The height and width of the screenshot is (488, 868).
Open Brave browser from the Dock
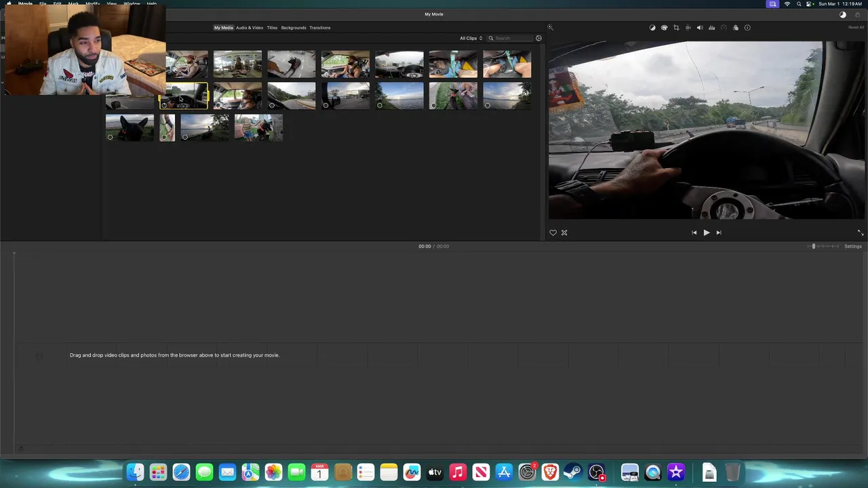[550, 472]
